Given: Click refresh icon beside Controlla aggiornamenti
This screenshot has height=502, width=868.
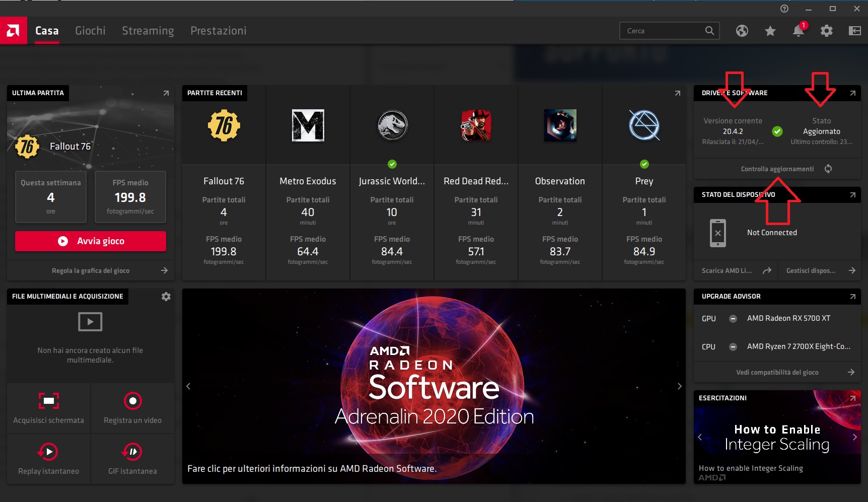Looking at the screenshot, I should pos(828,169).
